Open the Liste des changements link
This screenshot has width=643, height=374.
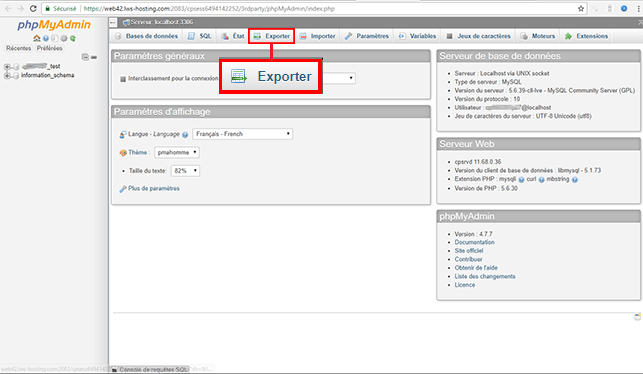[x=485, y=276]
